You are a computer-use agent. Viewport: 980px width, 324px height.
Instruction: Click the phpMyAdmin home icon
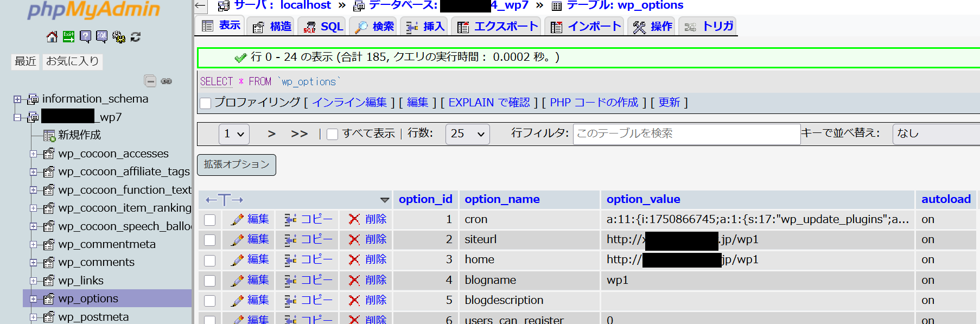52,37
